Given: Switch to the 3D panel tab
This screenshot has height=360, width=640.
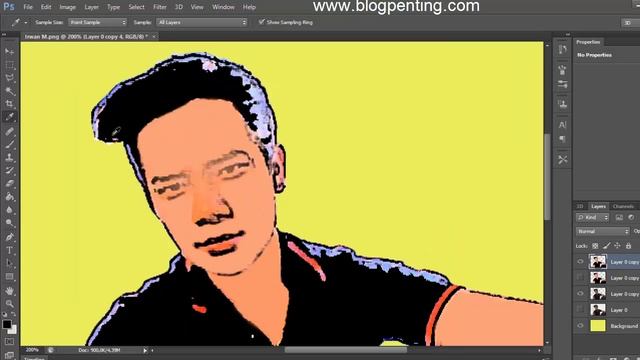Looking at the screenshot, I should (x=580, y=207).
